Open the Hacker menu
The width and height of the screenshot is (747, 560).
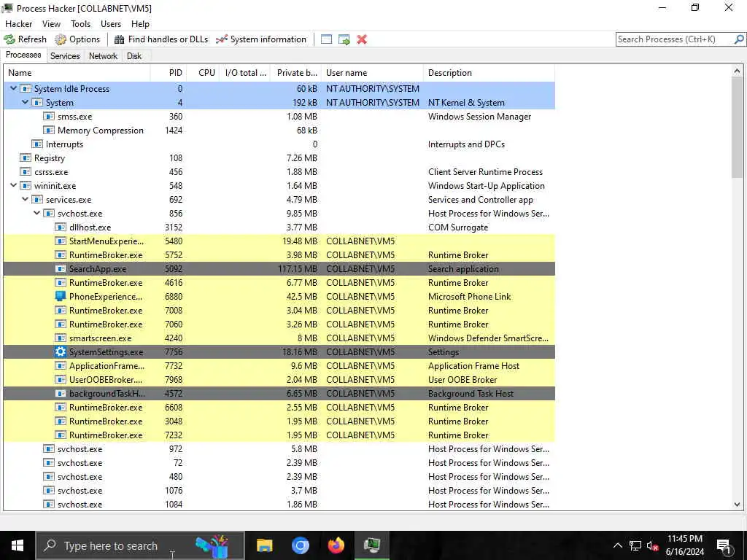tap(18, 24)
